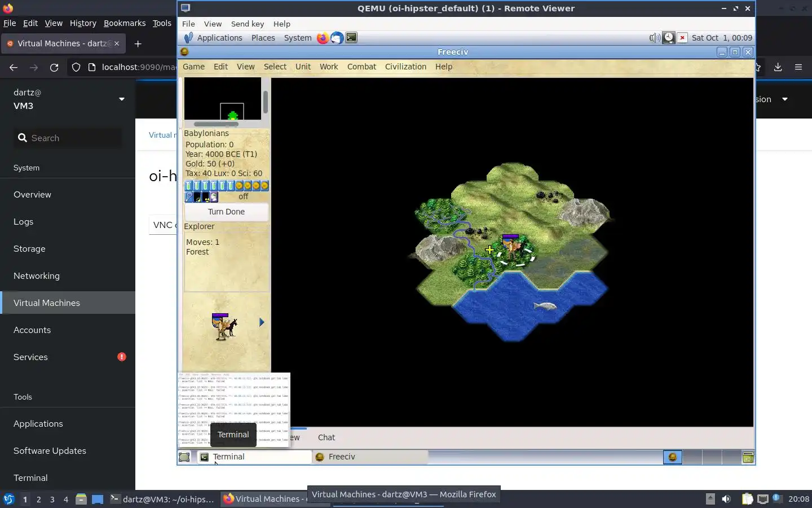The image size is (812, 508).
Task: Open the Freeciv Game menu
Action: pos(193,67)
